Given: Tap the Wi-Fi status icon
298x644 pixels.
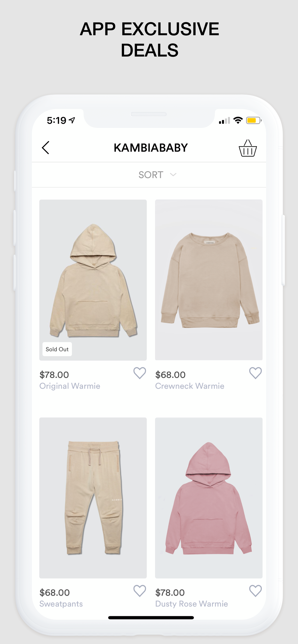Looking at the screenshot, I should (x=238, y=120).
